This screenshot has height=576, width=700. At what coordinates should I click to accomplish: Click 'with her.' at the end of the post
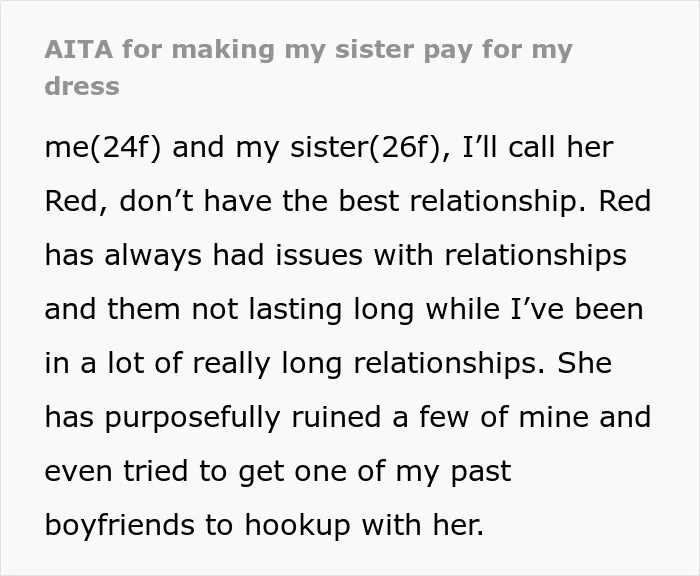point(423,525)
